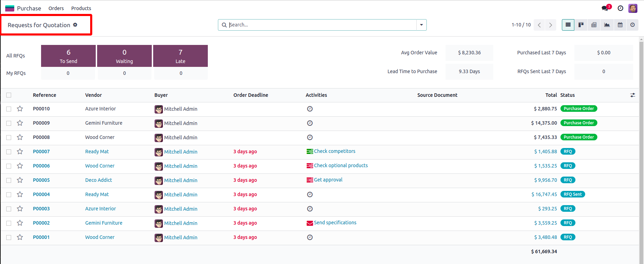Switch to Pivot table view
644x264 pixels.
tap(594, 25)
